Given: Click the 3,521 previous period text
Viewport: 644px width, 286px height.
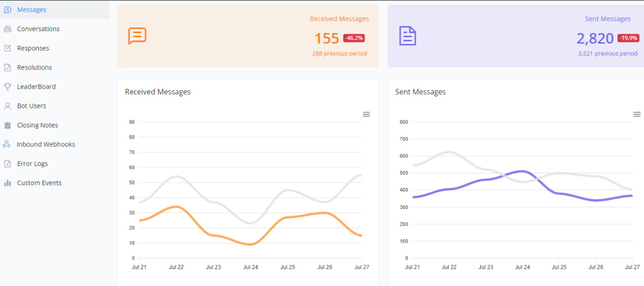Looking at the screenshot, I should 607,54.
